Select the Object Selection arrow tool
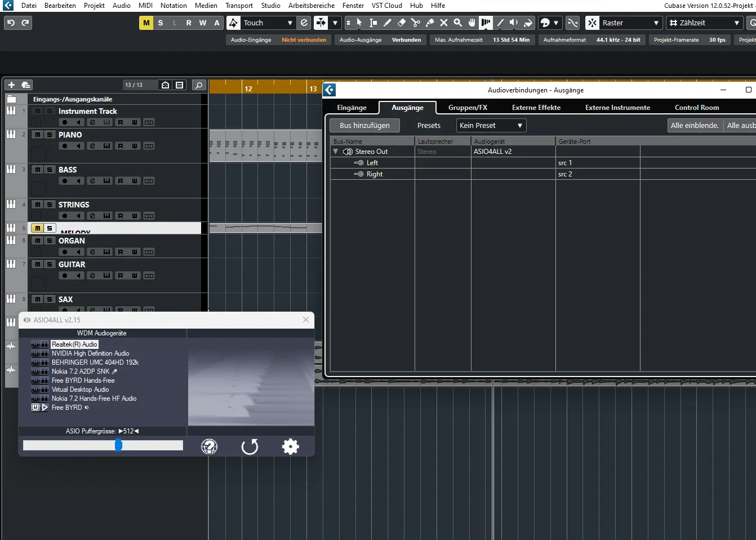This screenshot has width=756, height=540. point(359,23)
